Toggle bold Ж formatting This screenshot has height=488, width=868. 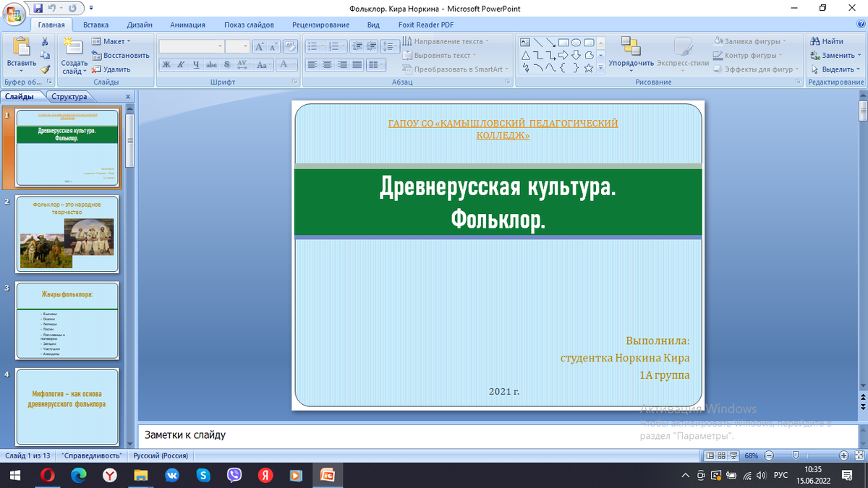click(166, 64)
